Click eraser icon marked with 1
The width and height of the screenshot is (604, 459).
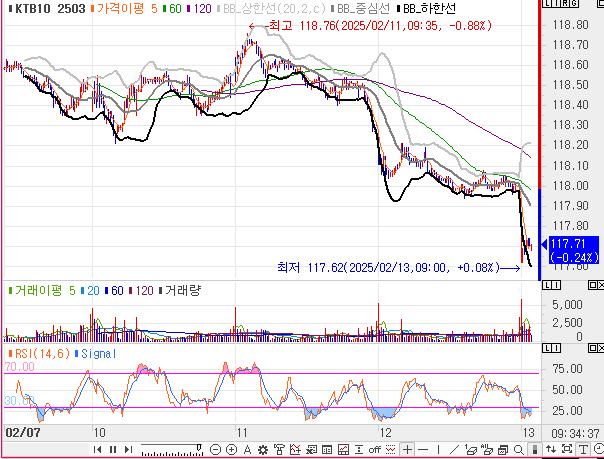click(471, 449)
